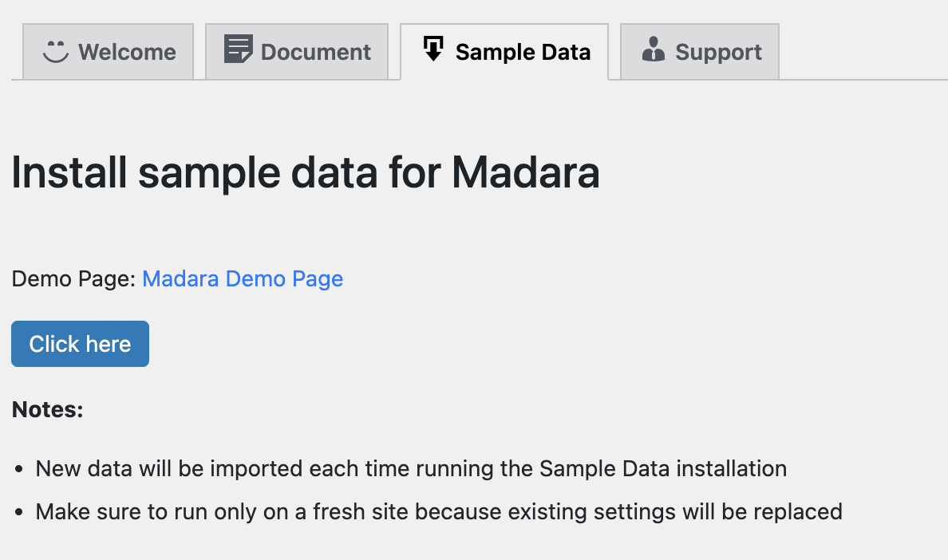Click the Install sample data for Madara heading
This screenshot has height=560, width=948.
(x=305, y=172)
